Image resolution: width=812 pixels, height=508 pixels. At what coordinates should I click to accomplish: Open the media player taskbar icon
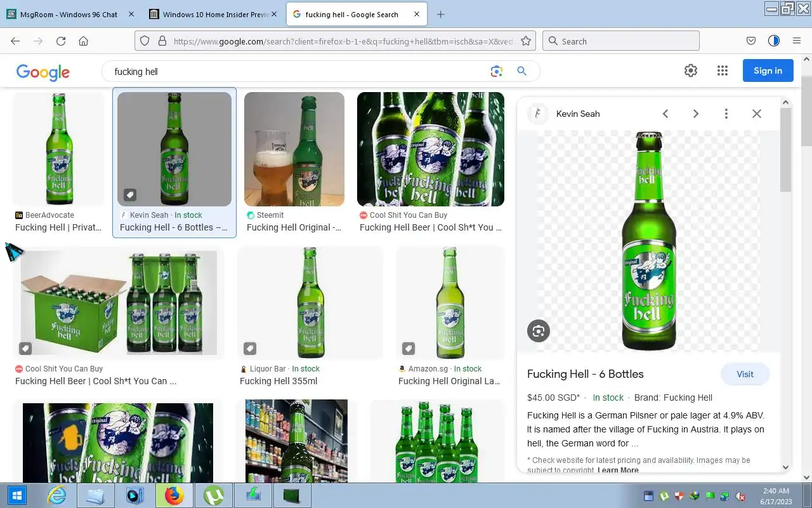135,495
